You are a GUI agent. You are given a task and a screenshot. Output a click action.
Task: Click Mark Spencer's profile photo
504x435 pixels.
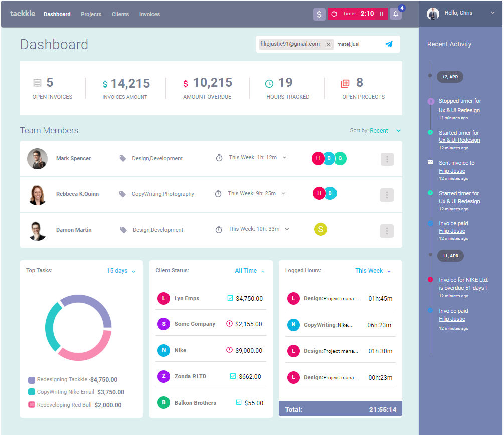pyautogui.click(x=37, y=158)
